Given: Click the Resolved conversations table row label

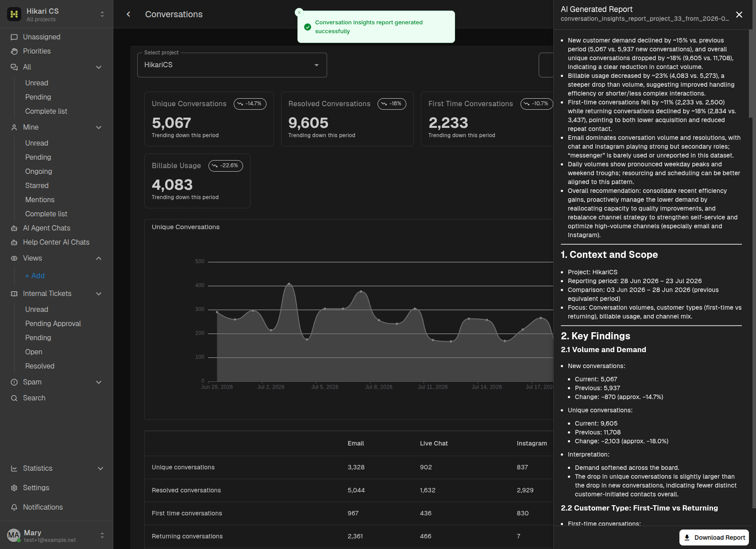Looking at the screenshot, I should tap(186, 491).
